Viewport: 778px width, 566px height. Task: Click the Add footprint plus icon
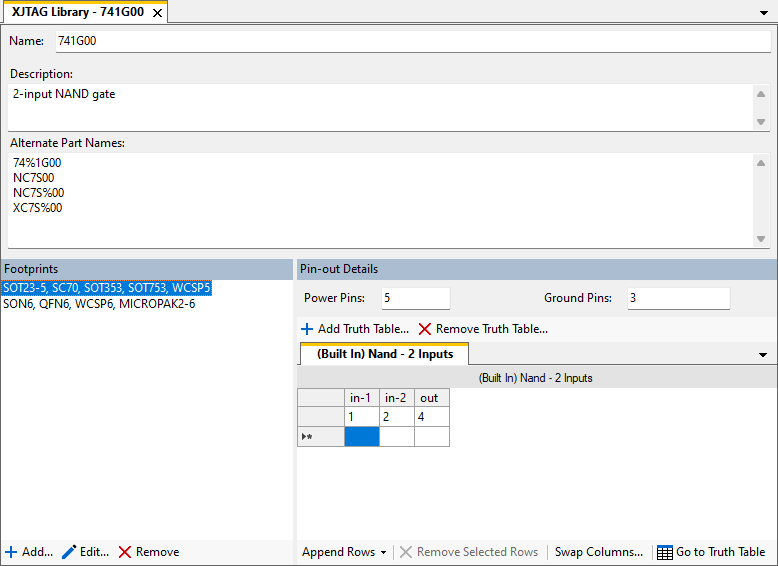tap(11, 552)
